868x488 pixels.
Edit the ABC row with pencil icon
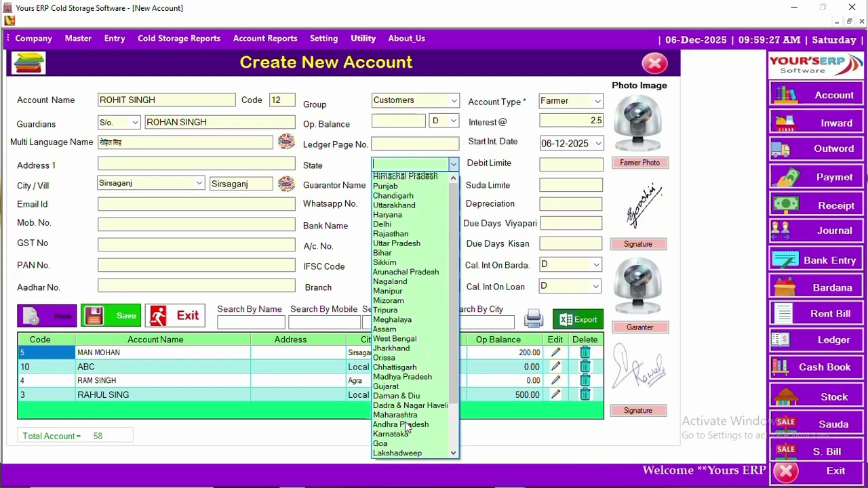point(555,367)
